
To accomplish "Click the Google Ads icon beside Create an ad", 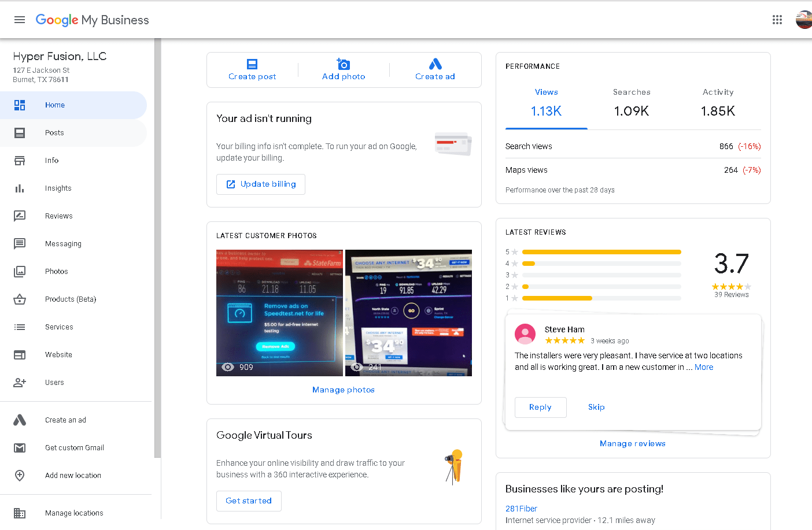I will click(20, 420).
